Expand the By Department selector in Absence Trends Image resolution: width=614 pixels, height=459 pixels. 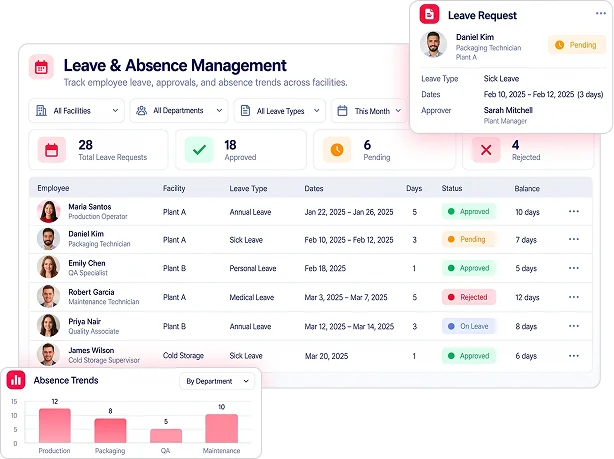click(x=217, y=381)
